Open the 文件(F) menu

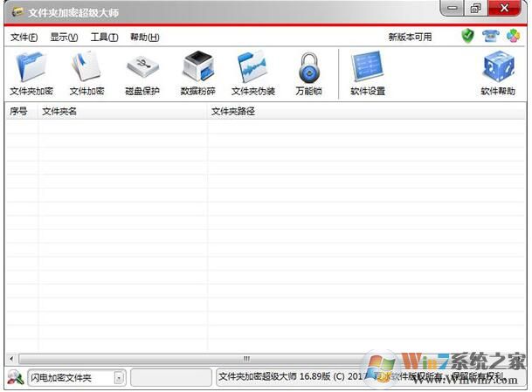(x=24, y=37)
